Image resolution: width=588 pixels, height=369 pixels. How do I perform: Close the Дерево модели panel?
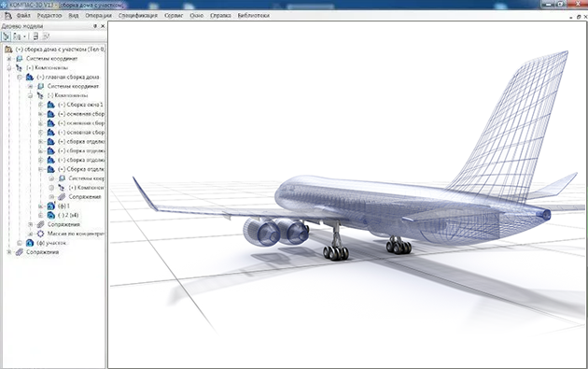(103, 26)
